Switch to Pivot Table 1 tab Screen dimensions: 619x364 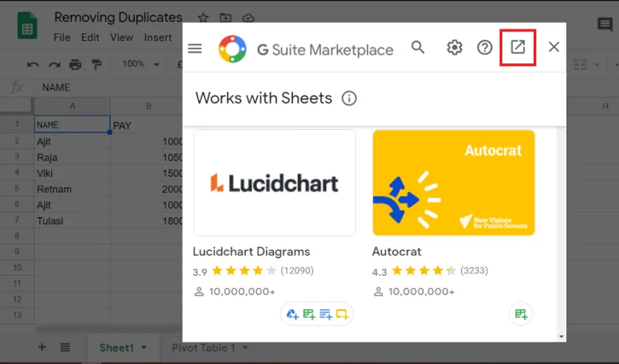click(x=203, y=348)
